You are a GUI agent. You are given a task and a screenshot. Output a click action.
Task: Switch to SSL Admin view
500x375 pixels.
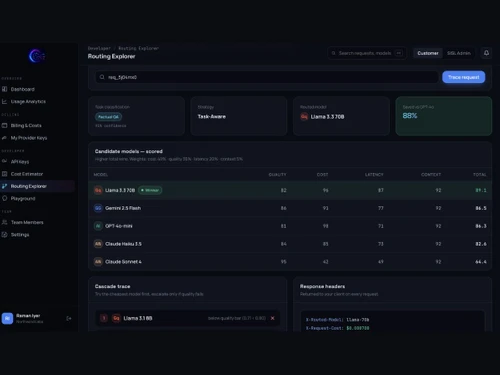pyautogui.click(x=459, y=53)
